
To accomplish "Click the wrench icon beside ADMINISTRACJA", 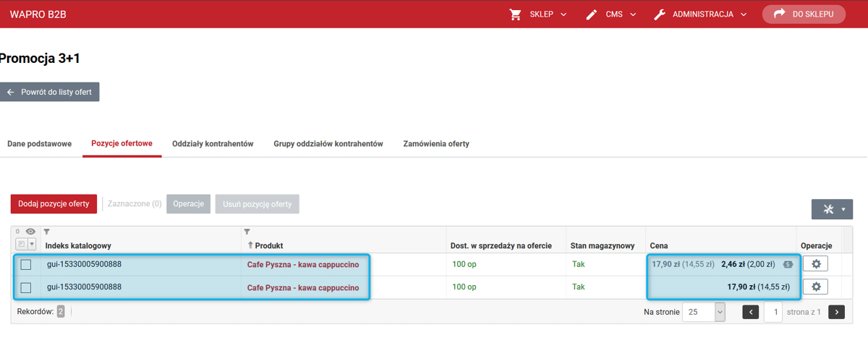I will (x=660, y=14).
